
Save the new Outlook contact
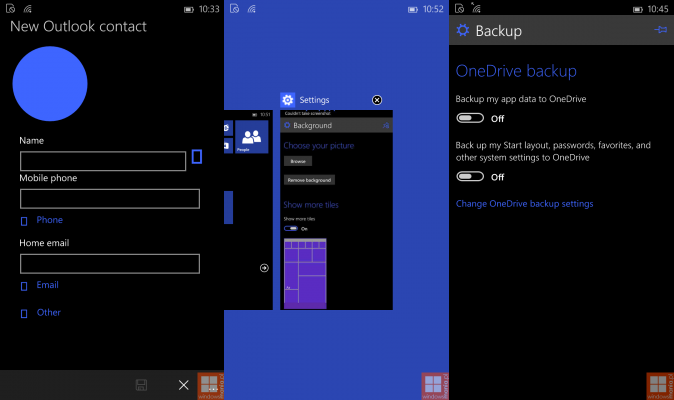pos(141,385)
